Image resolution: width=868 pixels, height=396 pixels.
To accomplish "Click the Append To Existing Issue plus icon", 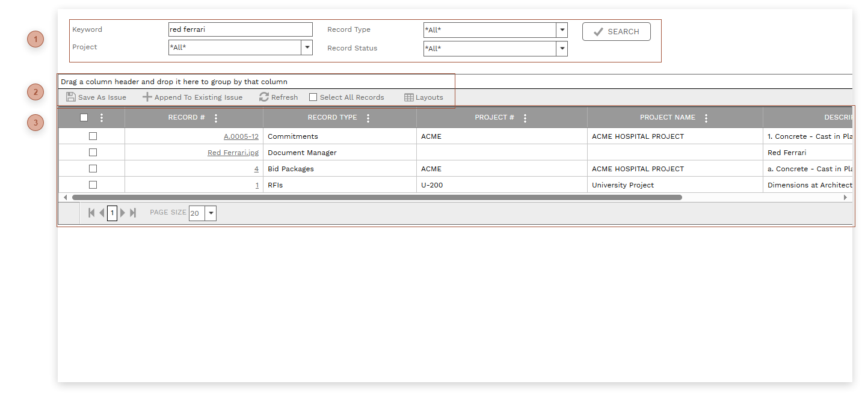I will coord(147,97).
